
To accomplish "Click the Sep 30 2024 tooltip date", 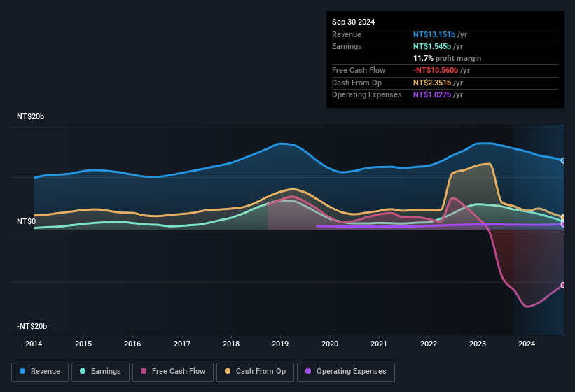I will click(x=353, y=22).
